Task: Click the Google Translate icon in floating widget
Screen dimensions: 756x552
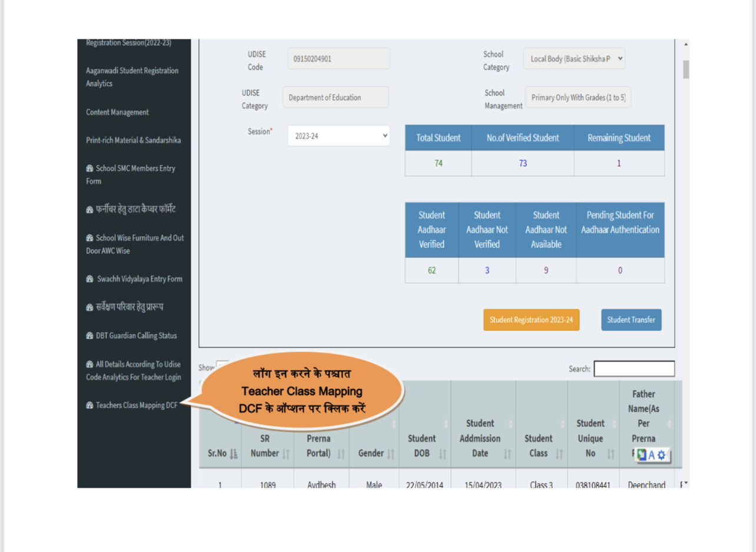Action: [x=642, y=455]
